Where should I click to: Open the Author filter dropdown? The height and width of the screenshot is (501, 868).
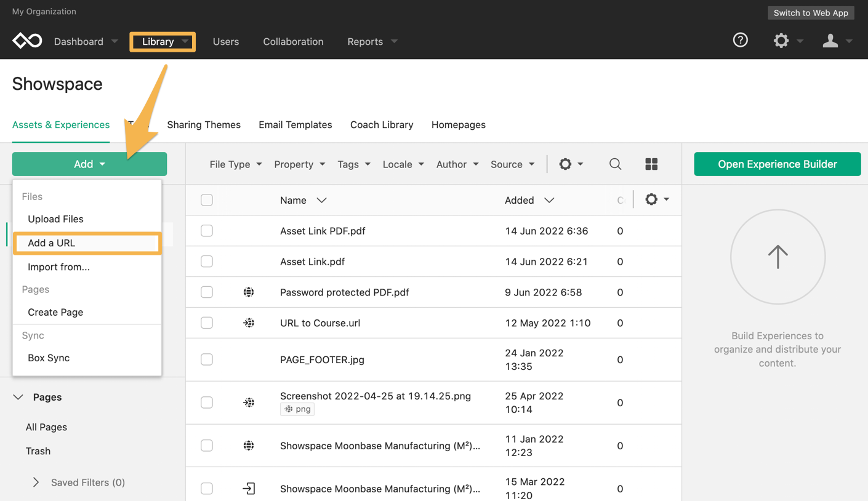(x=457, y=164)
